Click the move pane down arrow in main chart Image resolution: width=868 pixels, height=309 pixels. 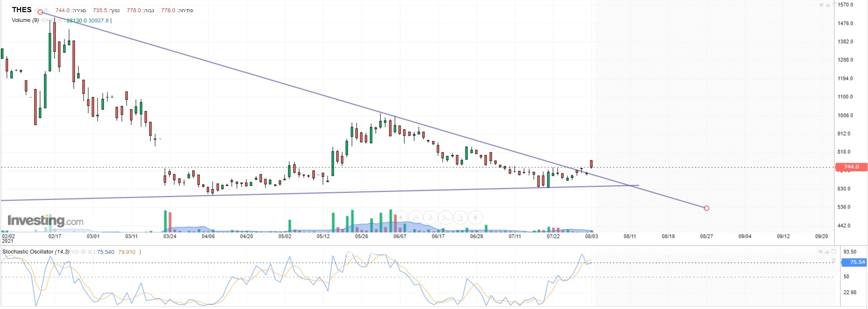821,5
